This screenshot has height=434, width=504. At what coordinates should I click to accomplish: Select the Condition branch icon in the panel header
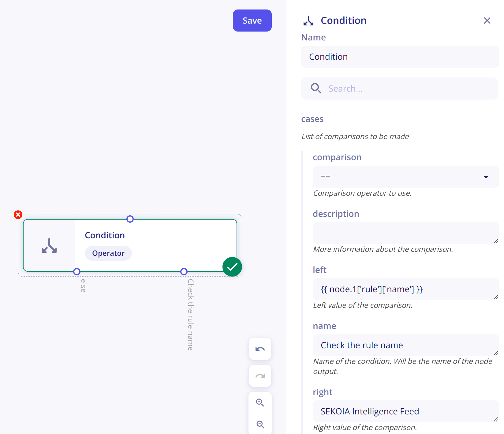[308, 20]
